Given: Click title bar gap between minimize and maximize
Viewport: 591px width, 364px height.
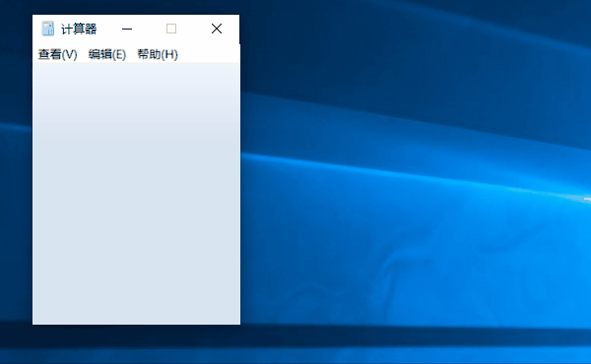Looking at the screenshot, I should click(150, 29).
